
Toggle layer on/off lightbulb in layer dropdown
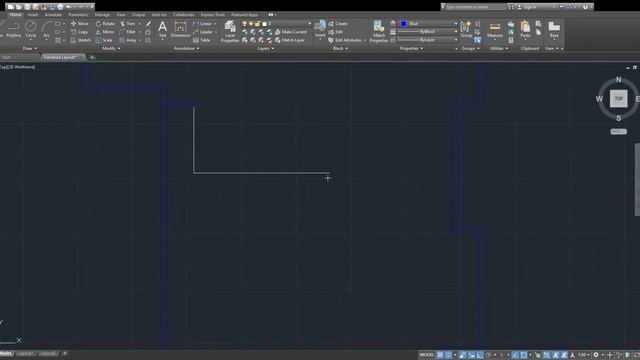click(x=244, y=24)
